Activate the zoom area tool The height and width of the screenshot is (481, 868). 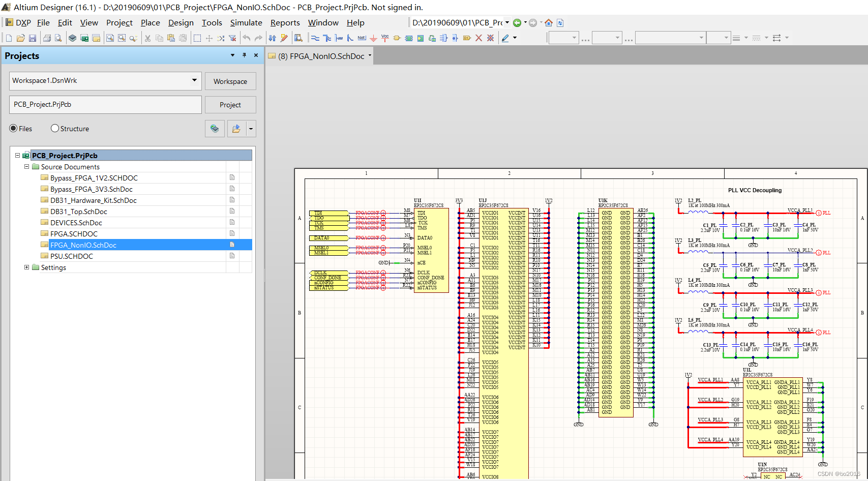122,38
